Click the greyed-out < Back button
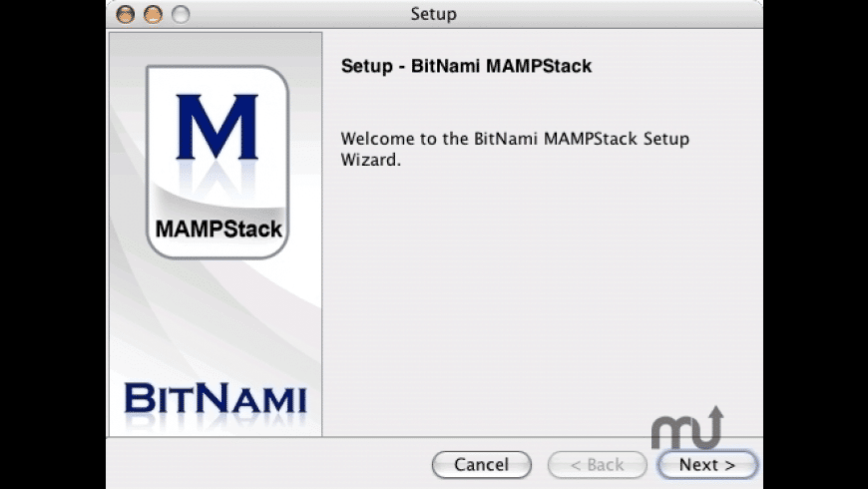Viewport: 868px width, 489px height. pyautogui.click(x=597, y=464)
